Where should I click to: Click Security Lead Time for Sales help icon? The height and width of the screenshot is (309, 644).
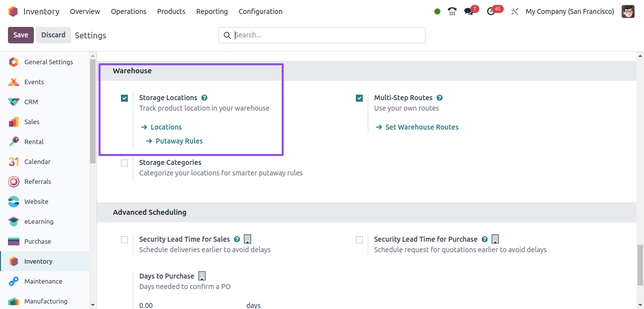tap(237, 239)
